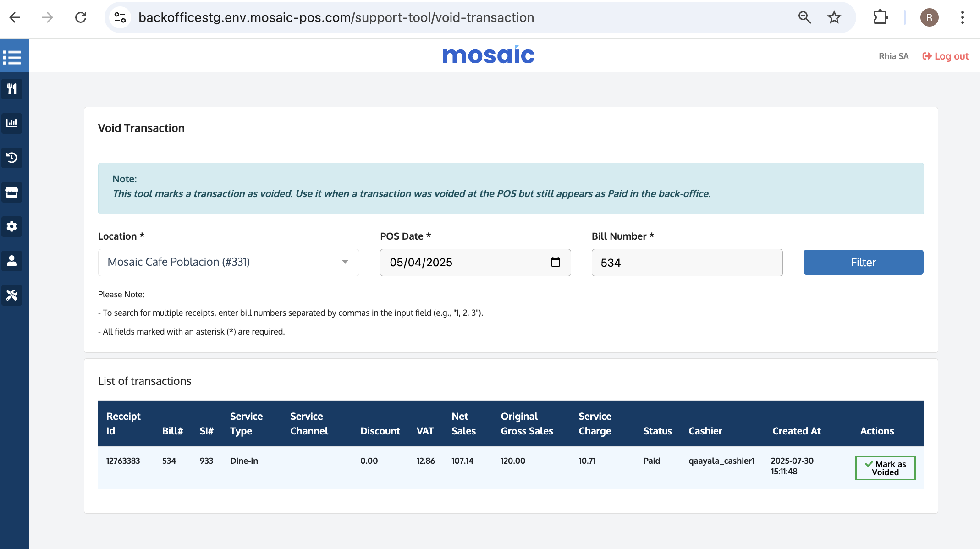Open the restaurant menu management section
The width and height of the screenshot is (980, 549).
[12, 89]
